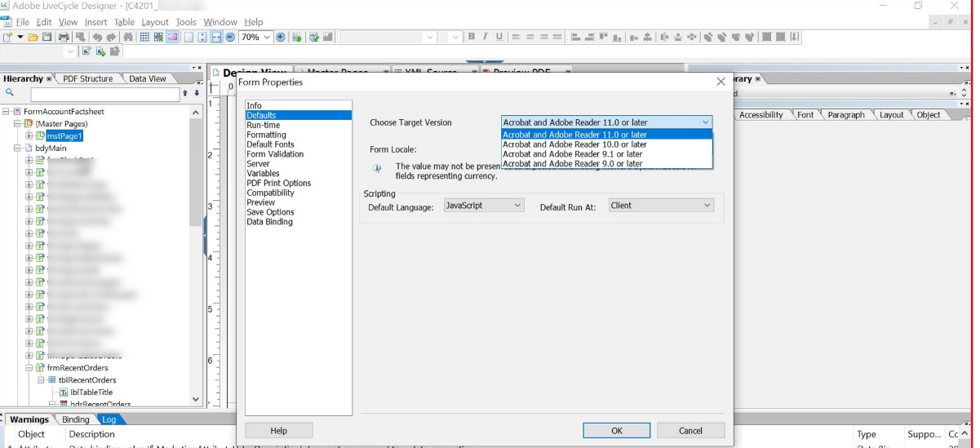Select PDF Print Options in list
The width and height of the screenshot is (980, 448).
point(299,184)
